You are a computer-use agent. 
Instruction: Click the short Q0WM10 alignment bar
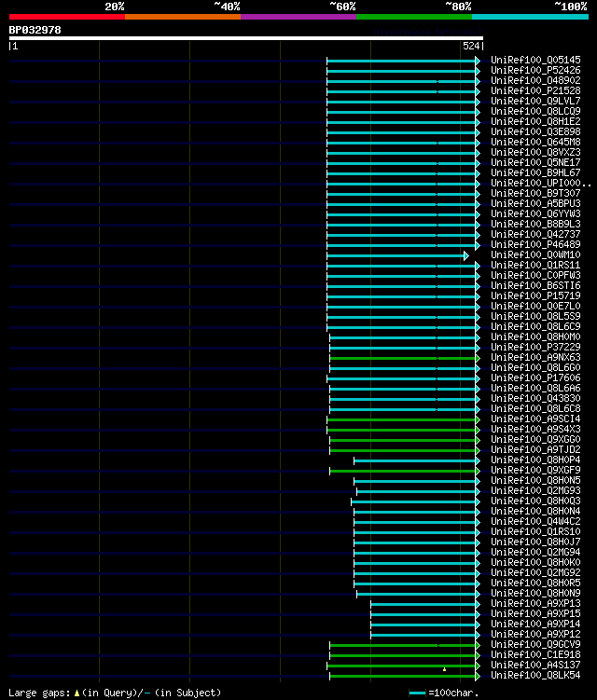(x=396, y=255)
